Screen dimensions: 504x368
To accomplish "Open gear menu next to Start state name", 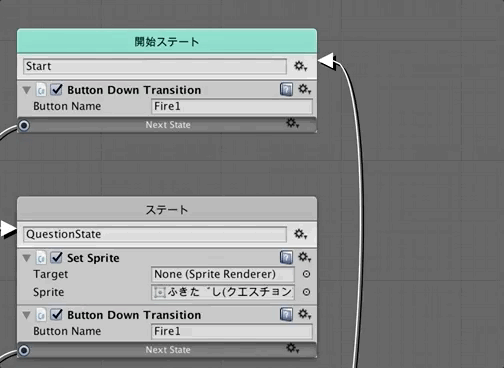I will click(x=300, y=66).
